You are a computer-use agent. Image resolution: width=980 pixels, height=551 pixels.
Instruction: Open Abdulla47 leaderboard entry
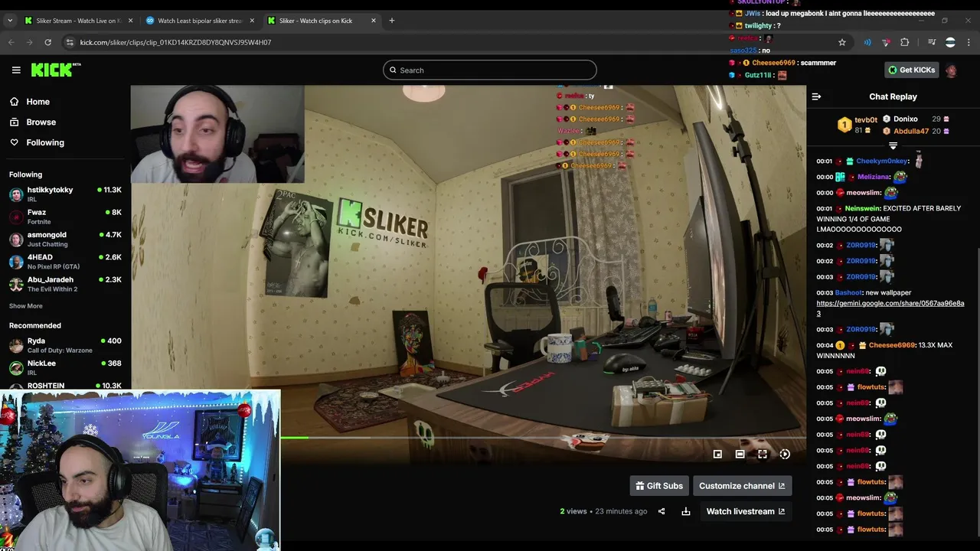[x=916, y=131]
